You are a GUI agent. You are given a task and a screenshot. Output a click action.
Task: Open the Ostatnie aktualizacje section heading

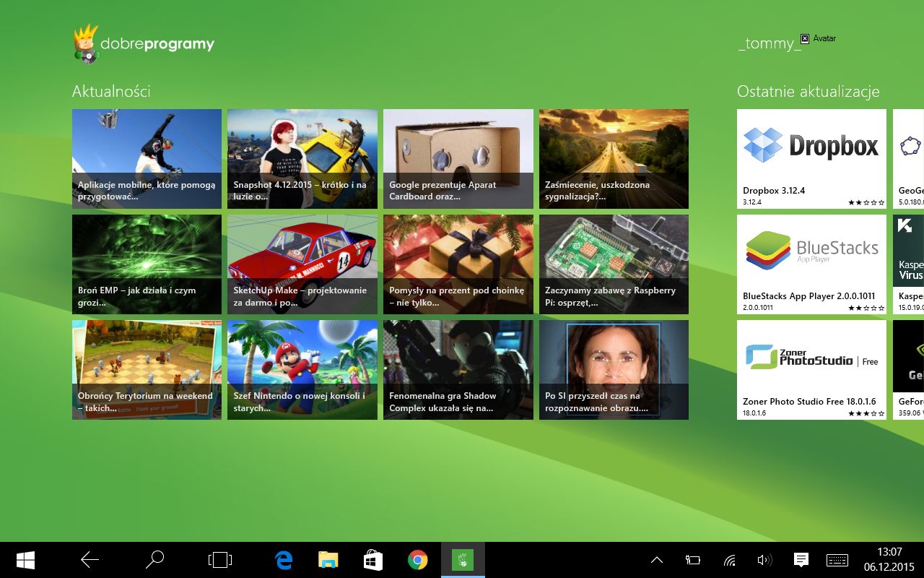point(808,92)
